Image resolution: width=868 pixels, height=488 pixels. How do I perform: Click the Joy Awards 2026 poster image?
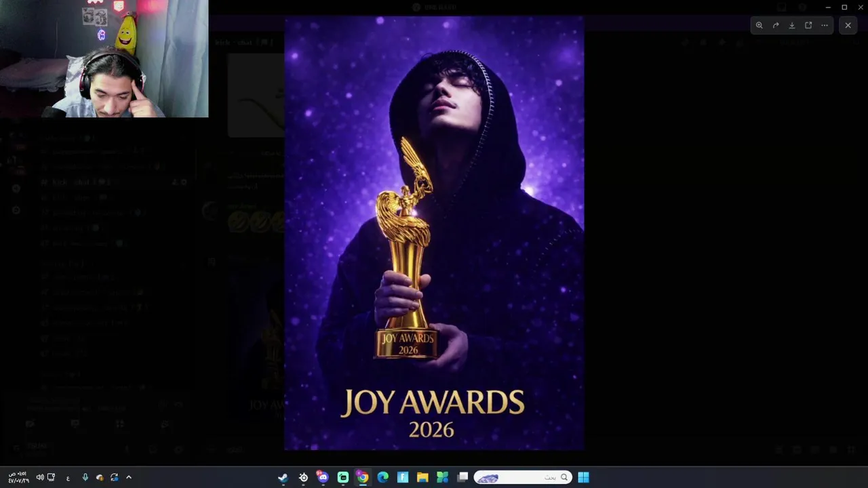point(434,233)
